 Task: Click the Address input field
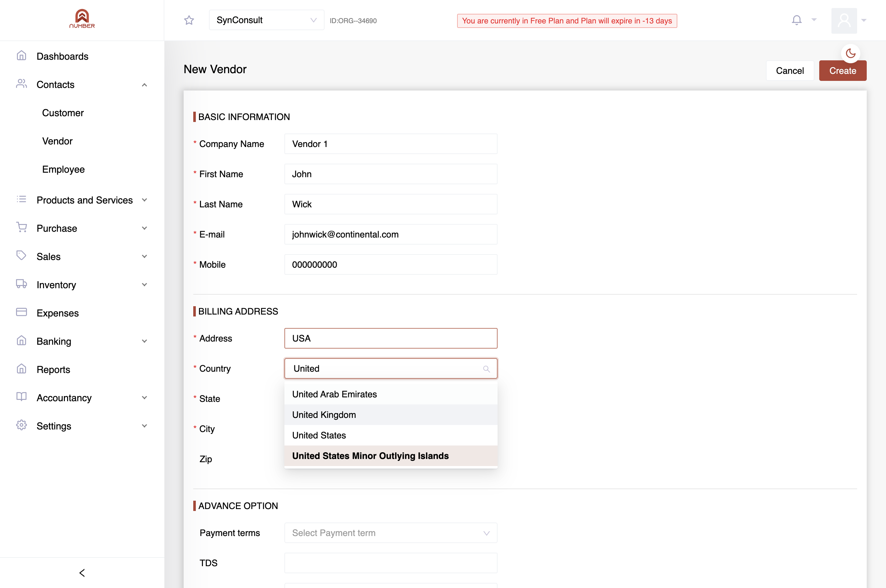click(x=391, y=339)
